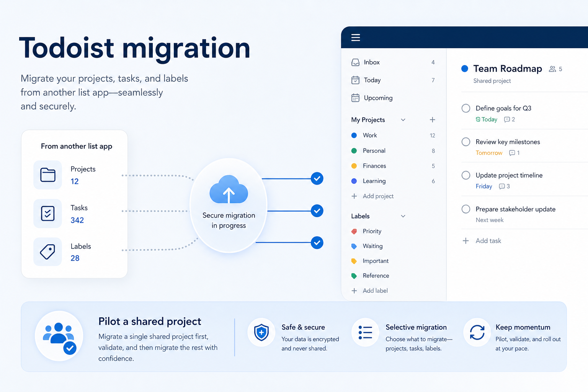Image resolution: width=588 pixels, height=392 pixels.
Task: Click the blue color dot of Work project
Action: pyautogui.click(x=354, y=136)
